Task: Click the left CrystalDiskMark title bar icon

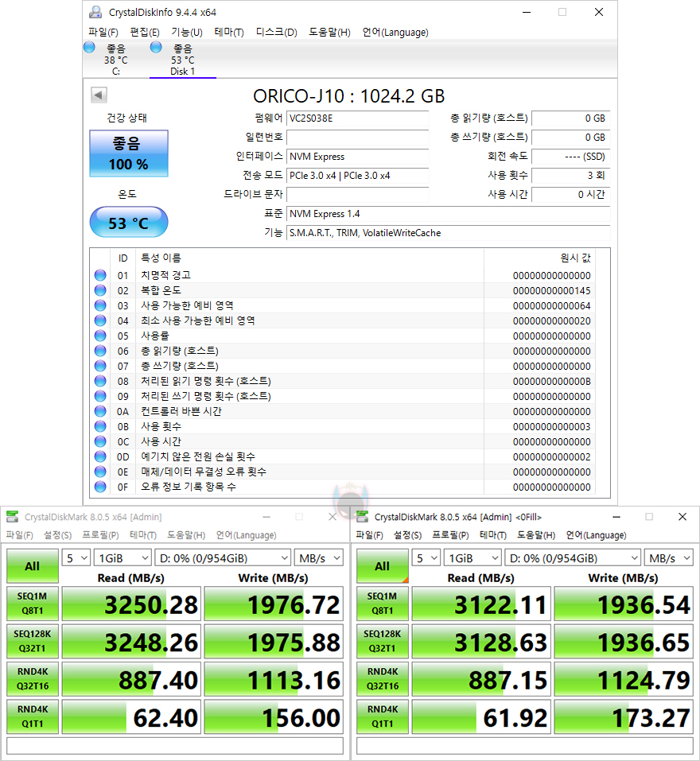Action: 13,517
